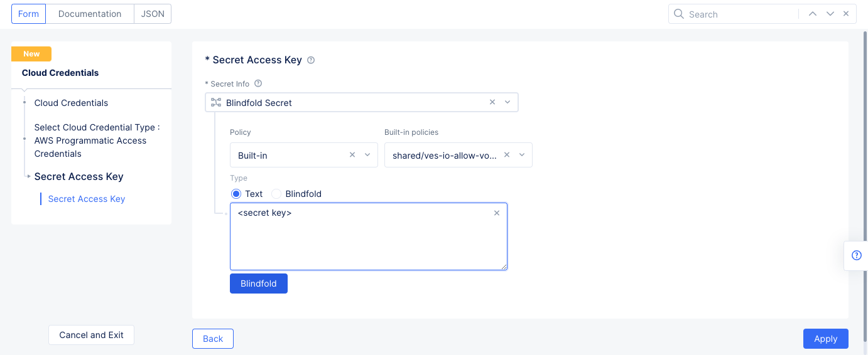Expand the Secret Info dropdown
Viewport: 868px width, 355px height.
pyautogui.click(x=507, y=102)
